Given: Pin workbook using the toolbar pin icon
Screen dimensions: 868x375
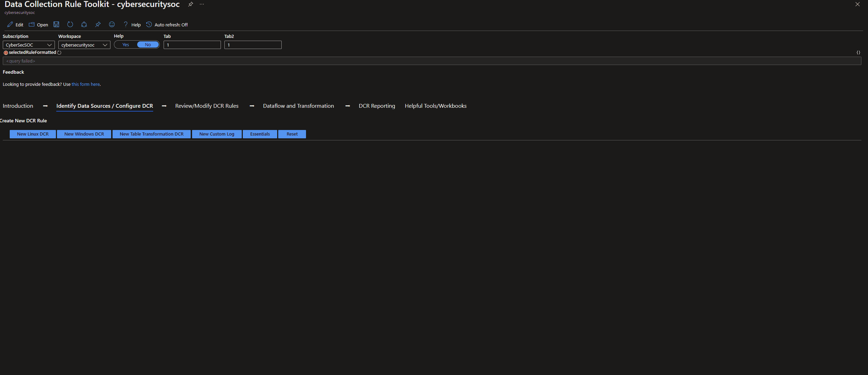Looking at the screenshot, I should click(98, 24).
